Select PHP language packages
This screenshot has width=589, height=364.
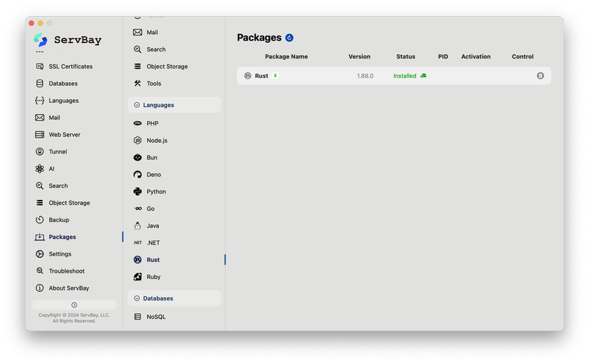[x=146, y=123]
